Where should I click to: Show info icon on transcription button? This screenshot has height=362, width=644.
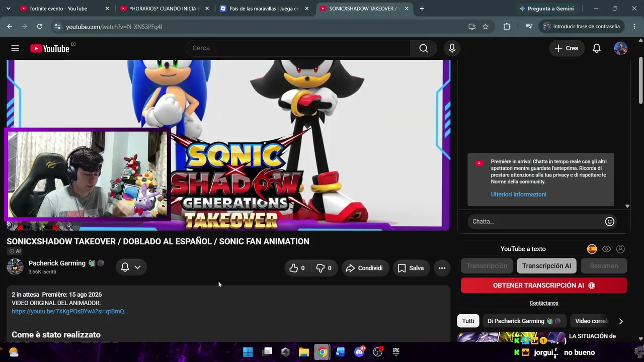tap(592, 286)
